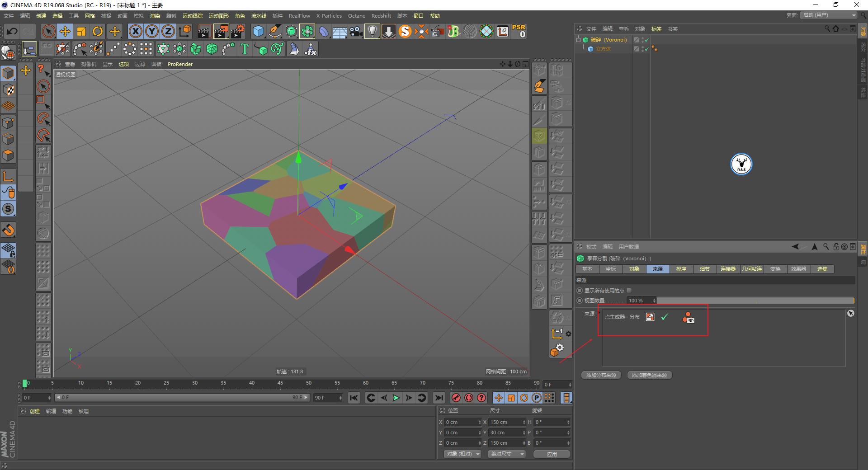Select the Scale tool in the toolbar
The height and width of the screenshot is (470, 868).
tap(81, 31)
